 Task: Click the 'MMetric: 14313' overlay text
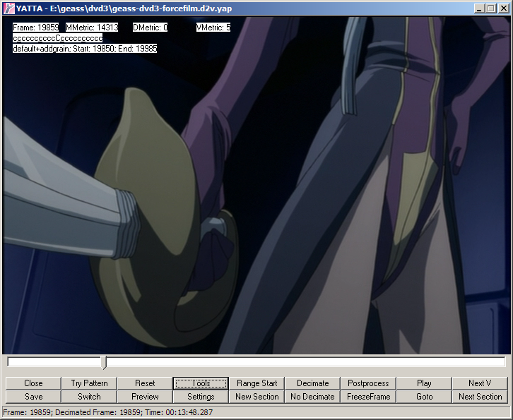tap(92, 28)
